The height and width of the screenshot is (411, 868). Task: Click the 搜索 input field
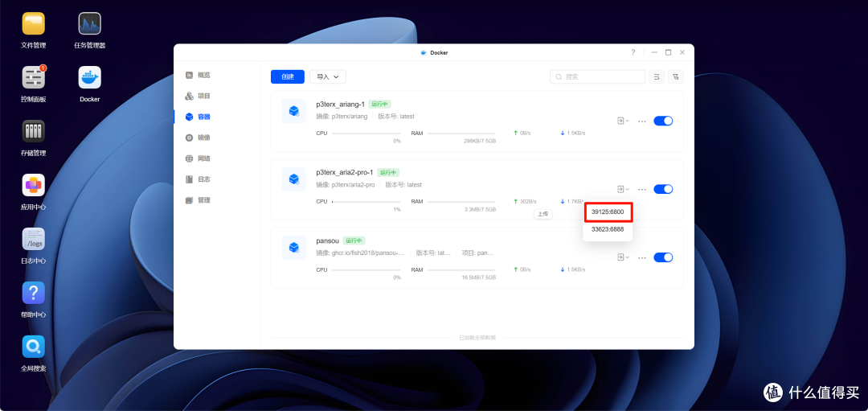click(597, 77)
